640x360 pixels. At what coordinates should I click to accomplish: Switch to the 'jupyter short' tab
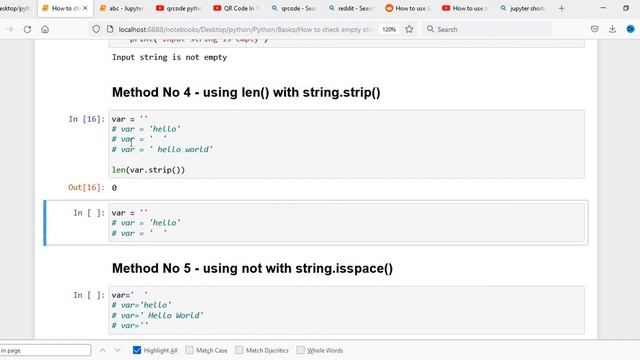click(x=522, y=8)
